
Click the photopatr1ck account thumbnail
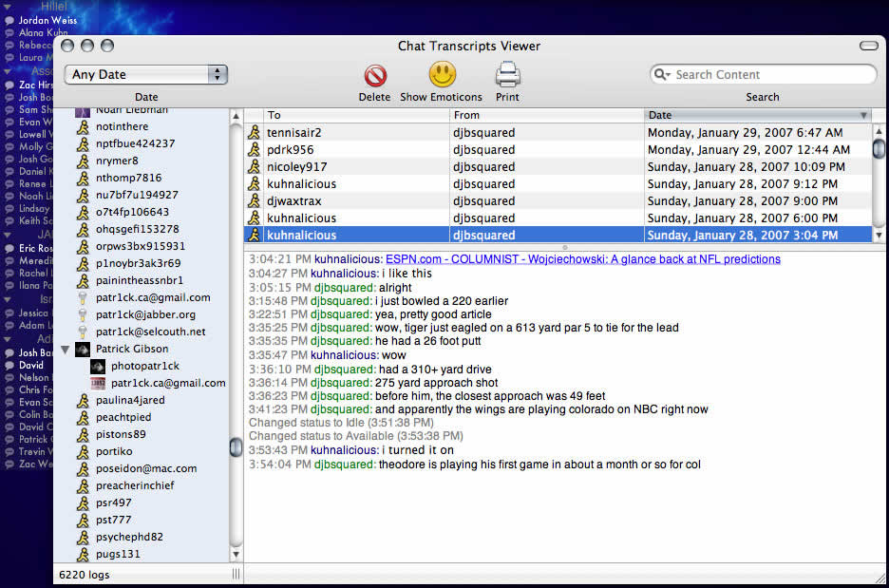point(98,367)
